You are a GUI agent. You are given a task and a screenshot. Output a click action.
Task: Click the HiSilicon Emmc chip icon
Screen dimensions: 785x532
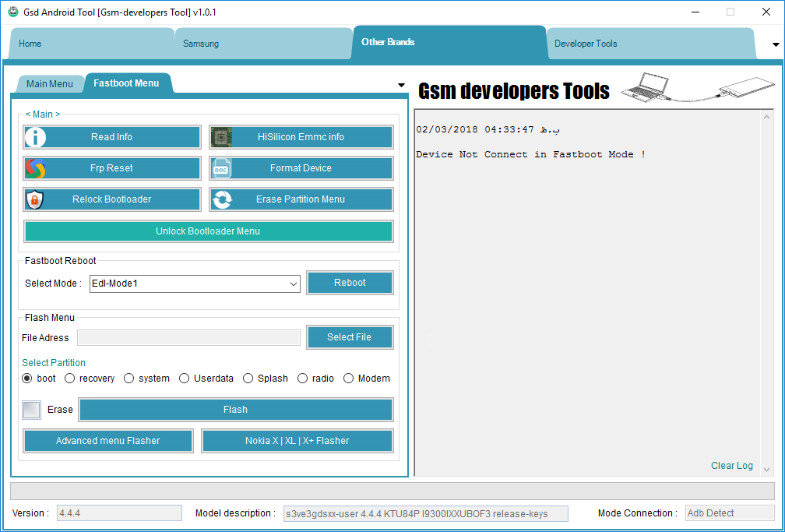pos(221,137)
